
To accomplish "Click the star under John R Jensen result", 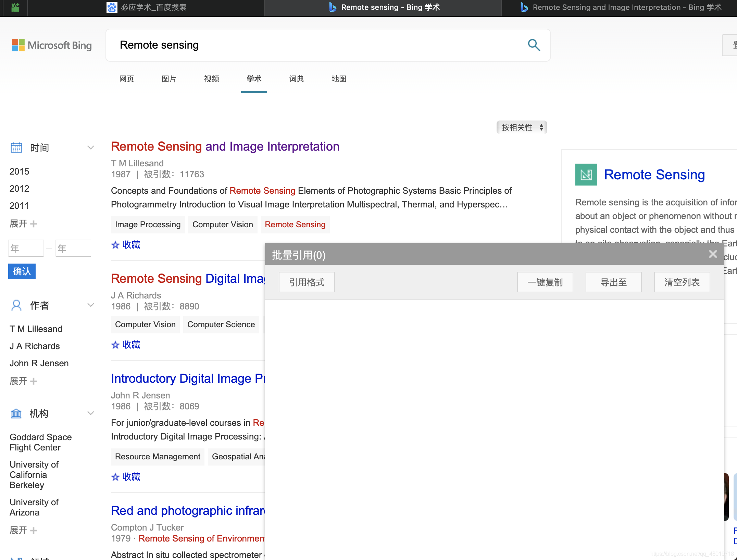I will [115, 477].
